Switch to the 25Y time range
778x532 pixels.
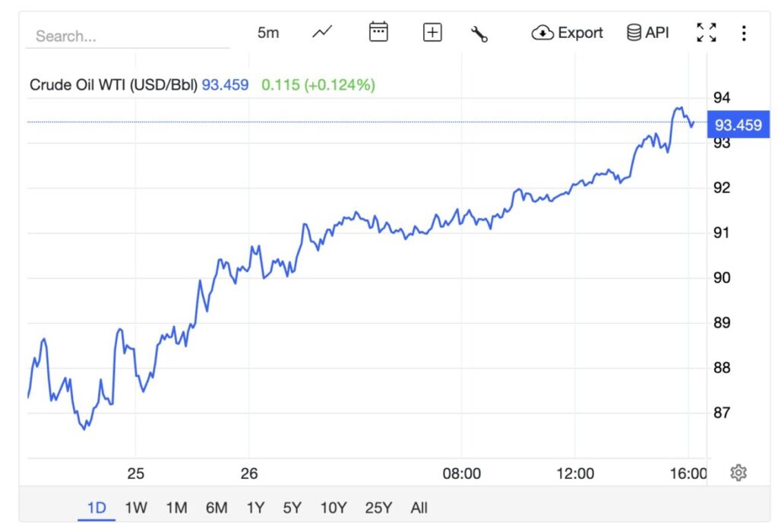378,508
